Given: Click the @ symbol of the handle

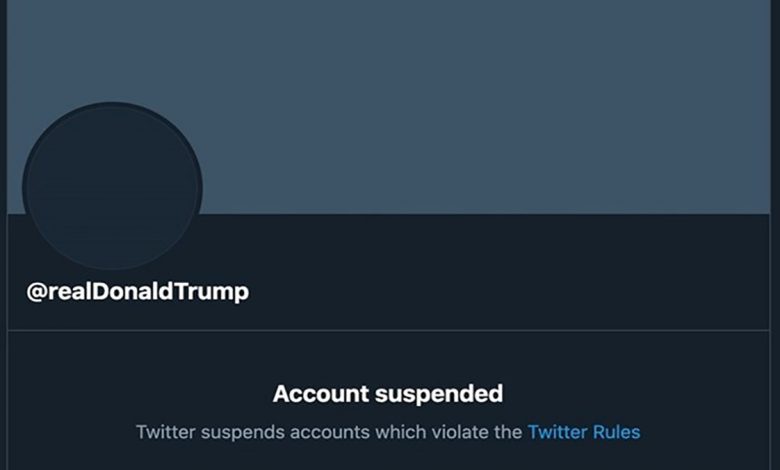Looking at the screenshot, I should [x=36, y=292].
